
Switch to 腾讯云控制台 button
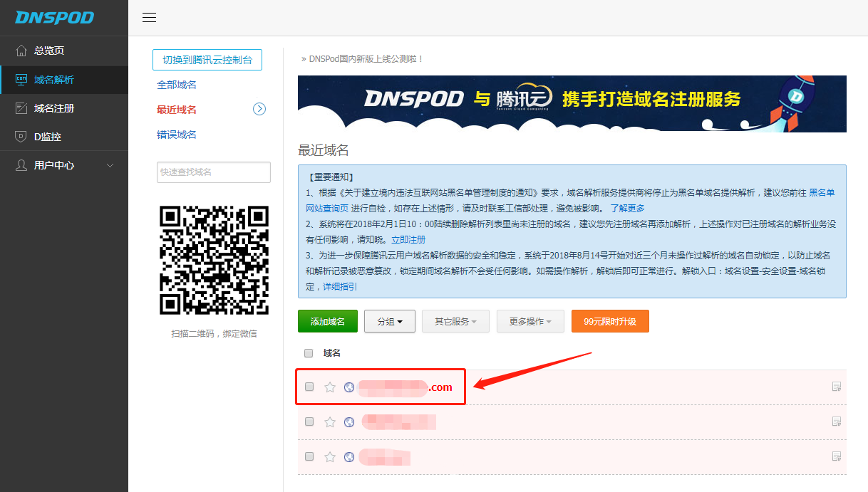coord(207,60)
